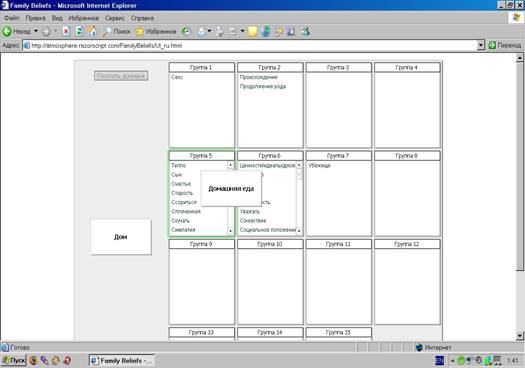The width and height of the screenshot is (525, 368).
Task: Open the Файл menu
Action: pos(12,18)
